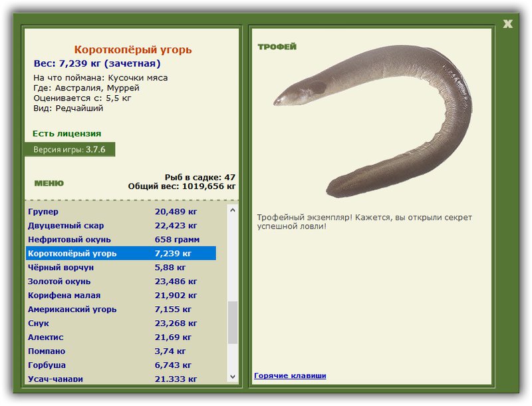Open the МЕНЮ menu
The height and width of the screenshot is (406, 532).
[49, 183]
